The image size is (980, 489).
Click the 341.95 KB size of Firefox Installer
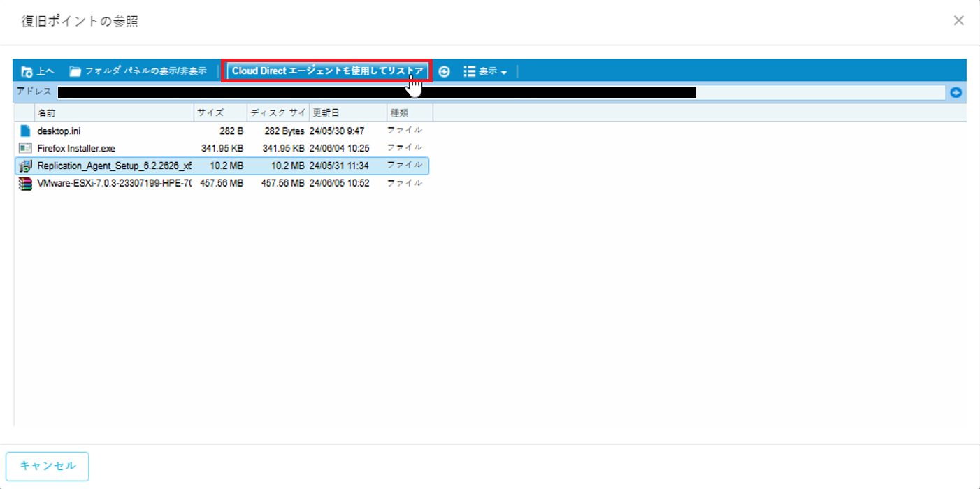tap(222, 148)
